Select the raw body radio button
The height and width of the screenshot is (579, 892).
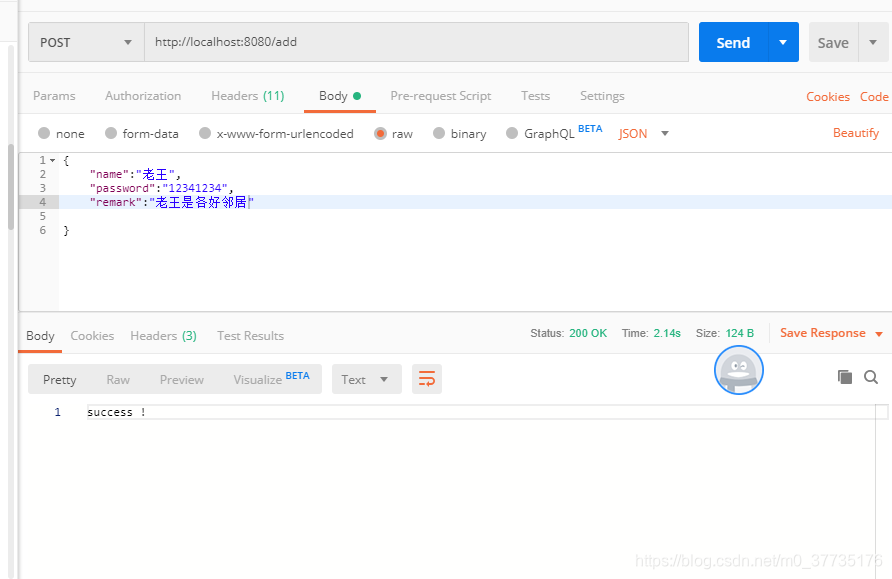(380, 133)
